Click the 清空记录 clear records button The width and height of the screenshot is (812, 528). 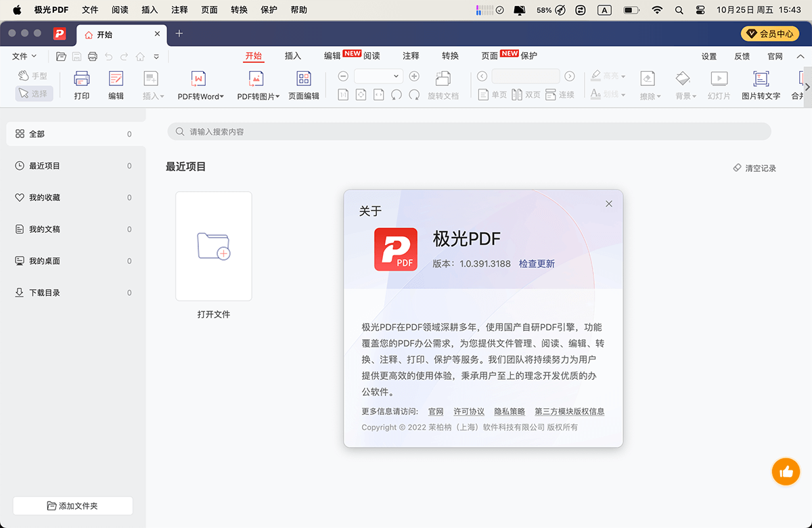tap(755, 168)
